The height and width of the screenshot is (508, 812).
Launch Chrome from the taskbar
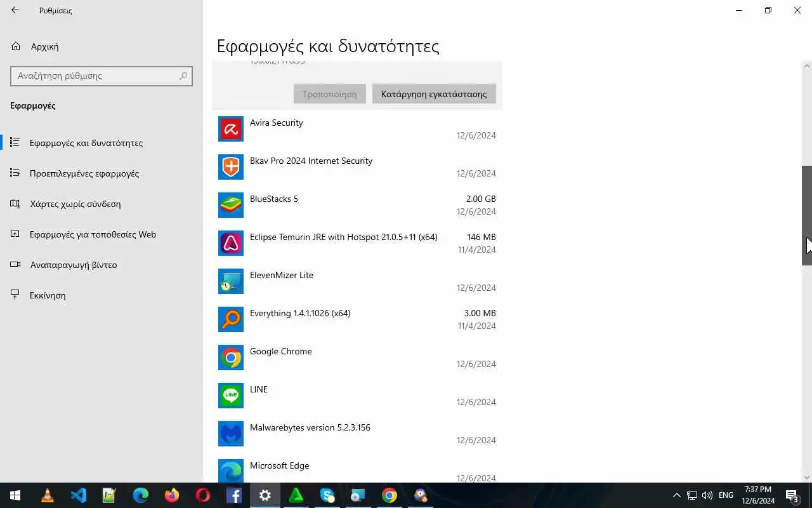click(390, 495)
